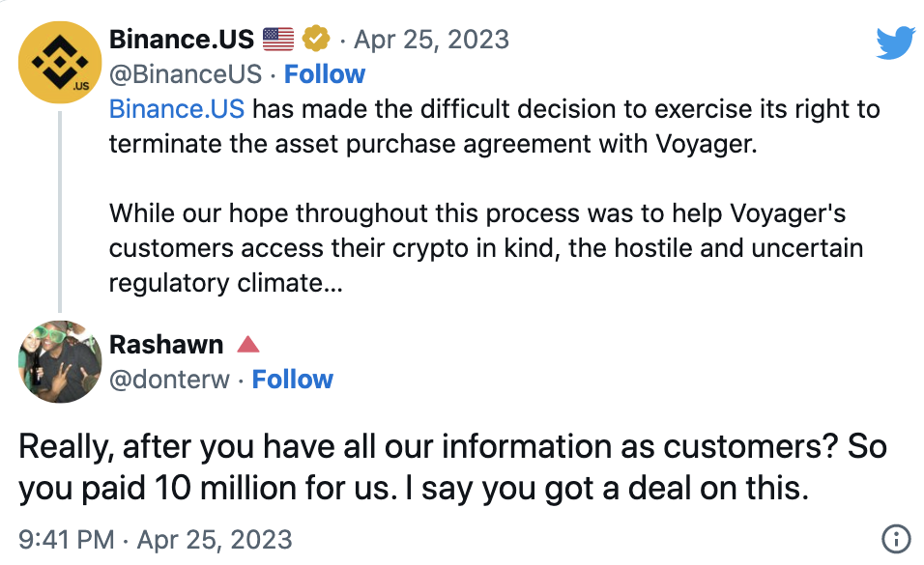Click the gold verified badge

point(315,40)
